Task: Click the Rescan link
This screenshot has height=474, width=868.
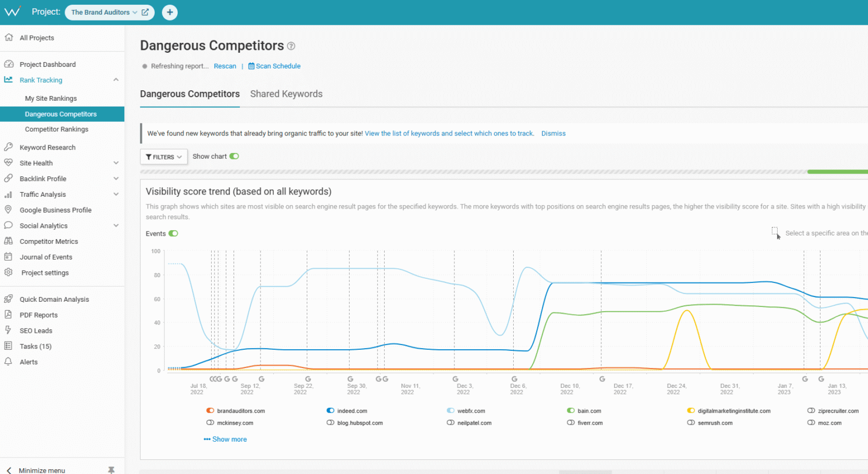Action: pyautogui.click(x=225, y=66)
